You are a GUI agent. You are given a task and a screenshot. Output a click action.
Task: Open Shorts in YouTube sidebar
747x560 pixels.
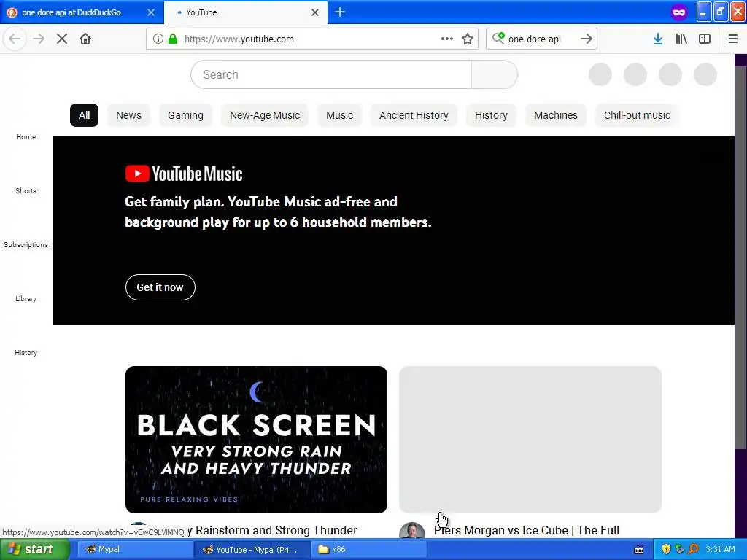(x=26, y=190)
